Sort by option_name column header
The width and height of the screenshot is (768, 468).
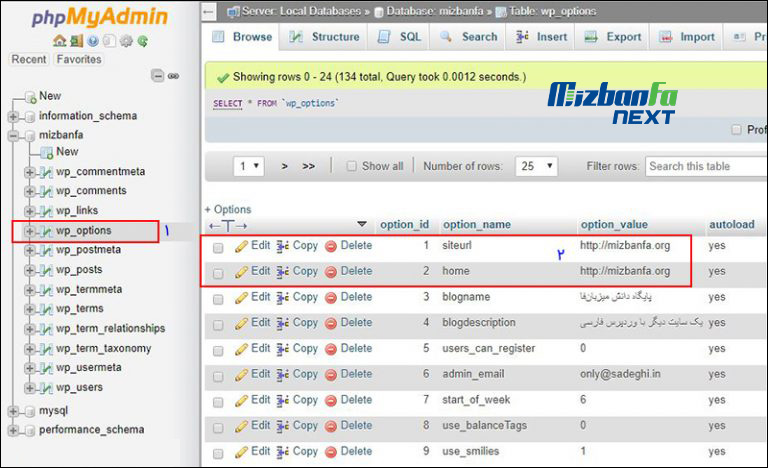click(477, 224)
